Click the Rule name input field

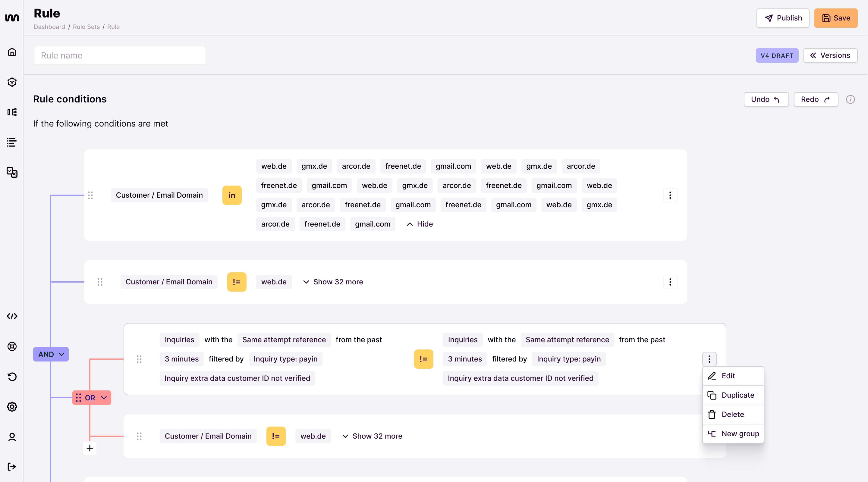(x=120, y=55)
